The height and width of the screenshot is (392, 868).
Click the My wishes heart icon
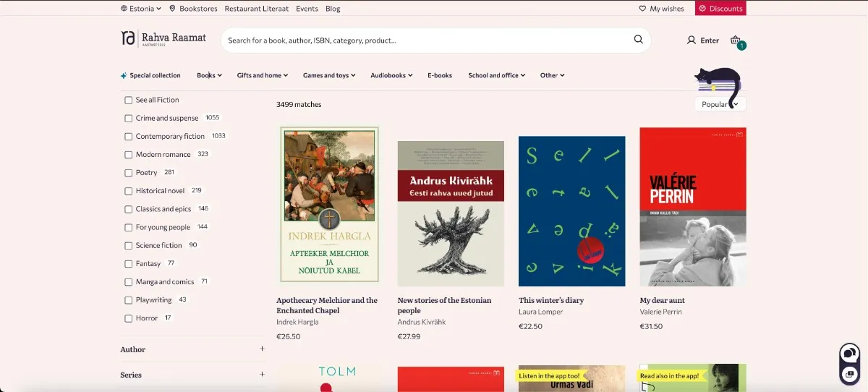point(642,9)
